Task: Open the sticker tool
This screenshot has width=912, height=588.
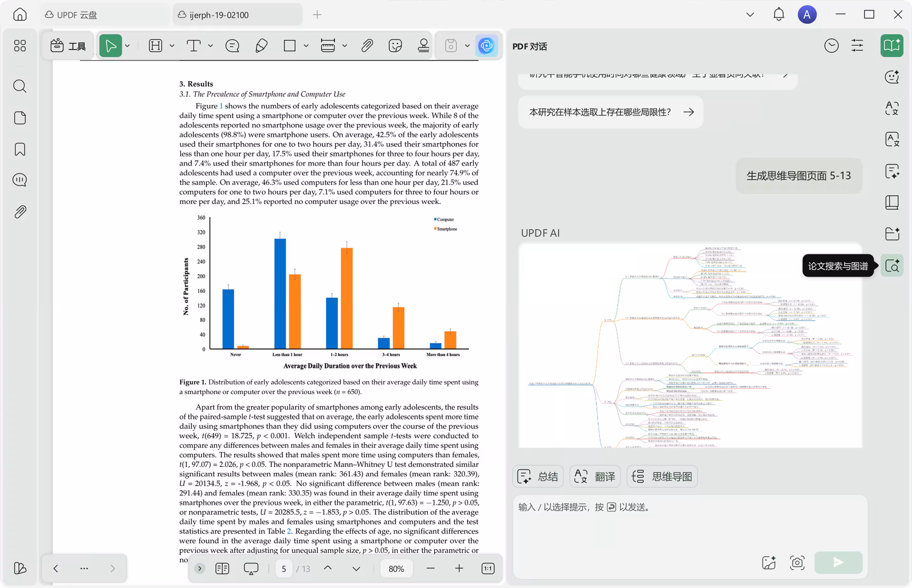Action: click(x=395, y=46)
